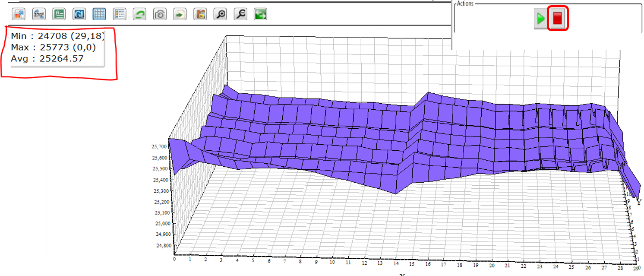Export data using the green arrow page icon
The width and height of the screenshot is (644, 276).
click(180, 14)
